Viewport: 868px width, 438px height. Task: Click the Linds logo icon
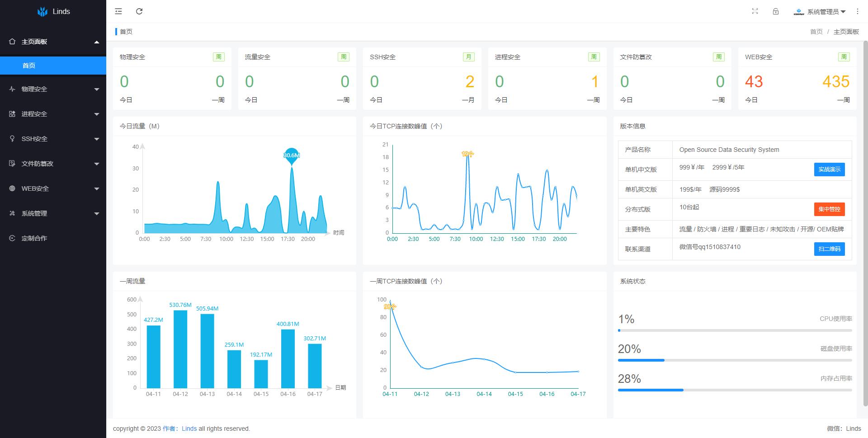tap(42, 12)
